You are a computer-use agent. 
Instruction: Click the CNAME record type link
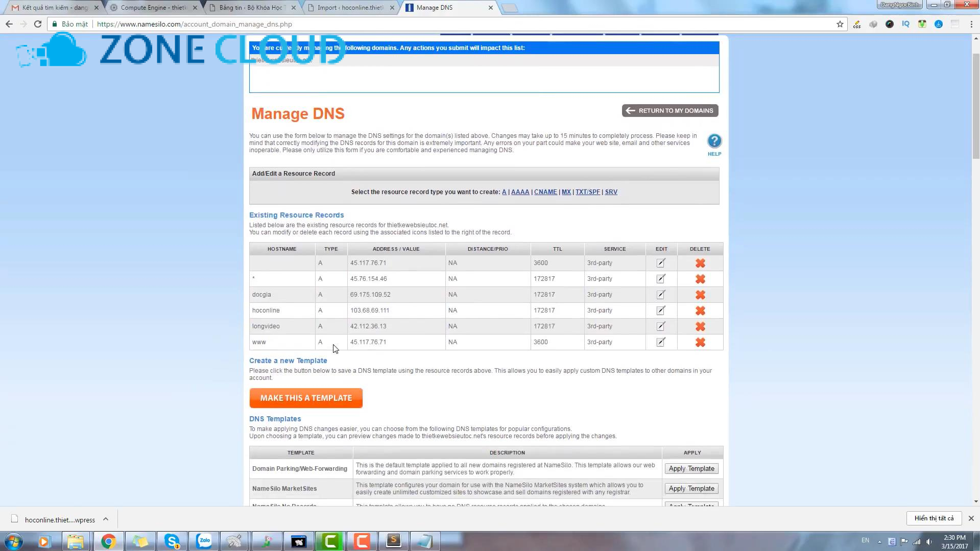coord(545,192)
